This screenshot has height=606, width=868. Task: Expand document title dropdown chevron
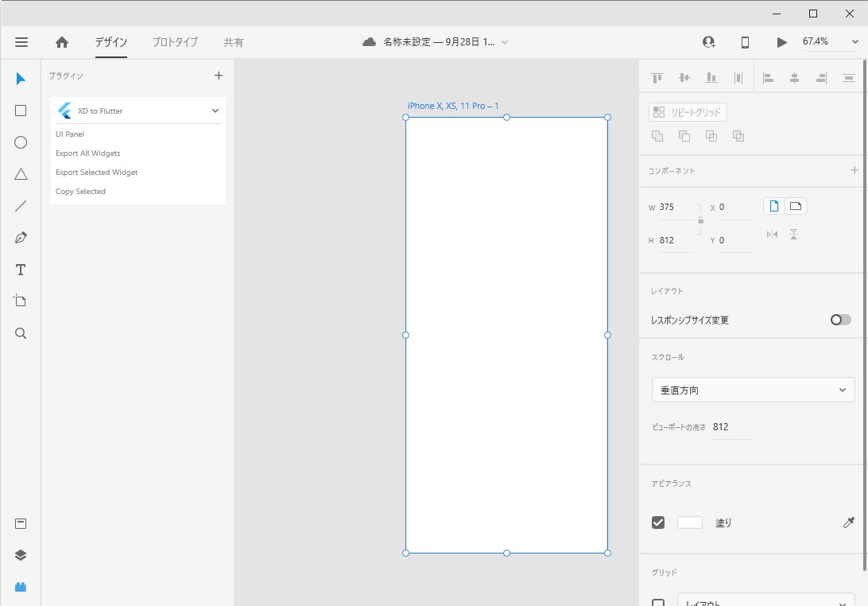[x=505, y=43]
